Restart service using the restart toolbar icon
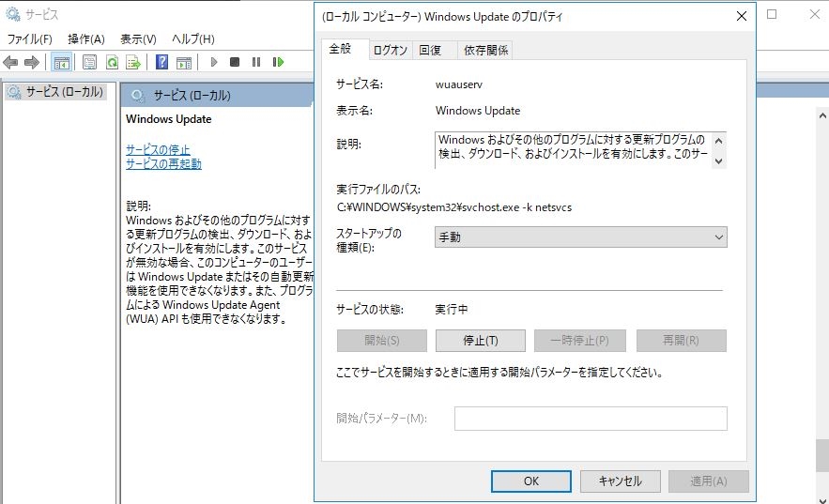Image resolution: width=829 pixels, height=504 pixels. click(x=278, y=62)
